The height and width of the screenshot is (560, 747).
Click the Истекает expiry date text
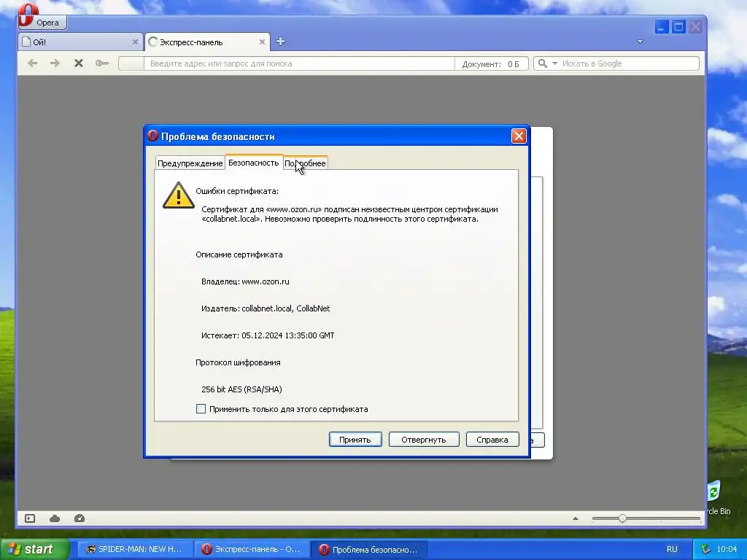coord(268,335)
